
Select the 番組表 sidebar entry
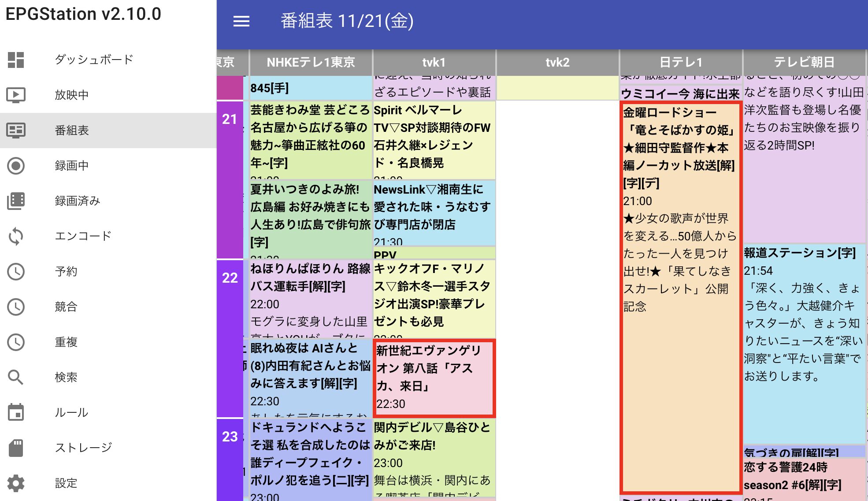(x=72, y=131)
